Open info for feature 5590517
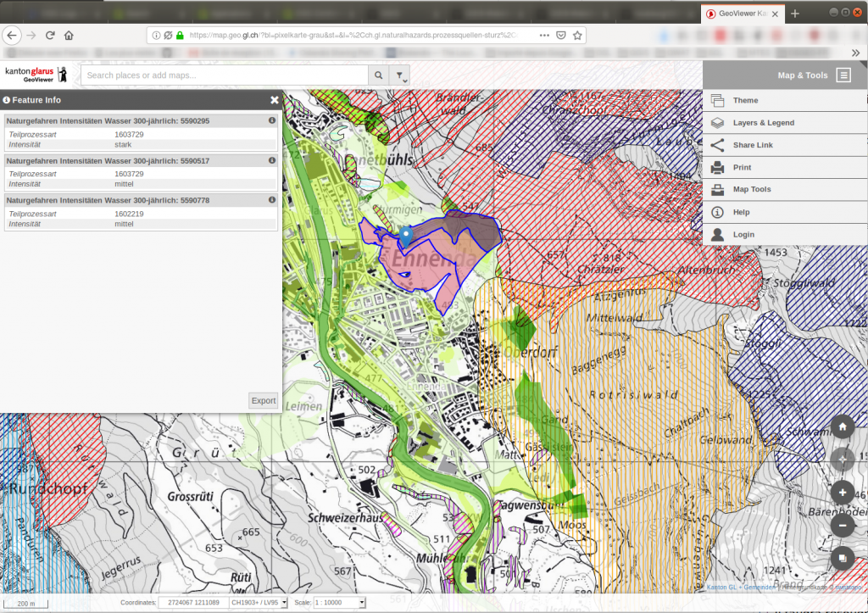This screenshot has width=868, height=613. click(272, 160)
